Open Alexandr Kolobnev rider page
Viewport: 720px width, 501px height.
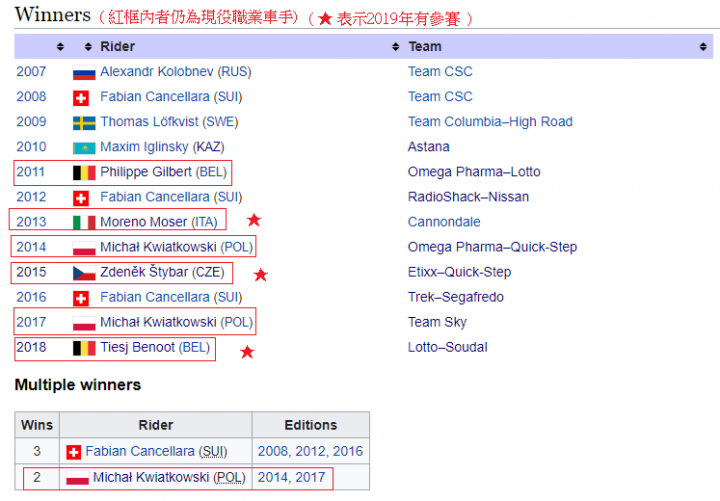pos(157,72)
